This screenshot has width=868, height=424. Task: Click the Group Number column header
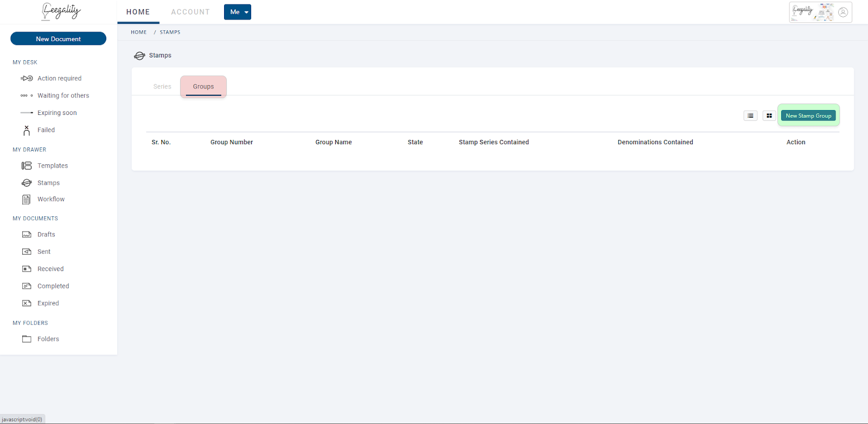[232, 142]
